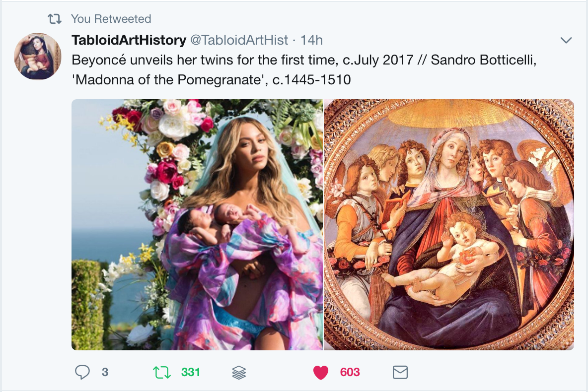Click the tweet text about Madonna of Pomegranate
The height and width of the screenshot is (392, 588).
point(304,69)
